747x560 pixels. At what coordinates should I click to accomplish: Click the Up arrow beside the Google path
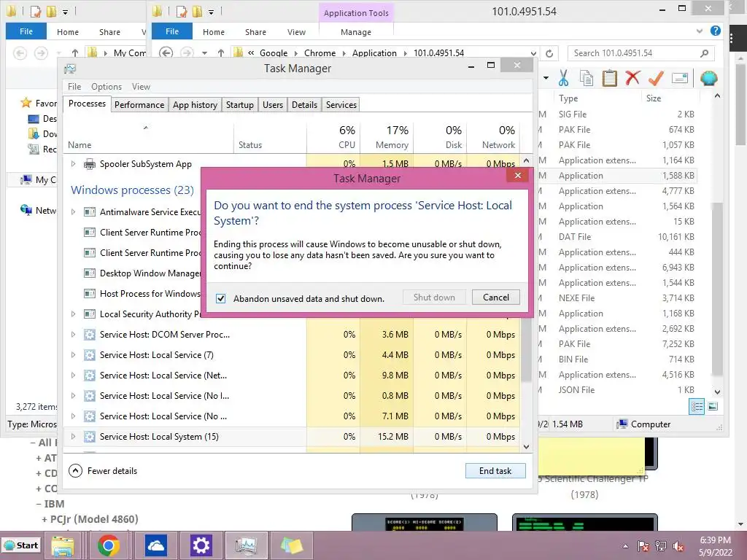221,52
